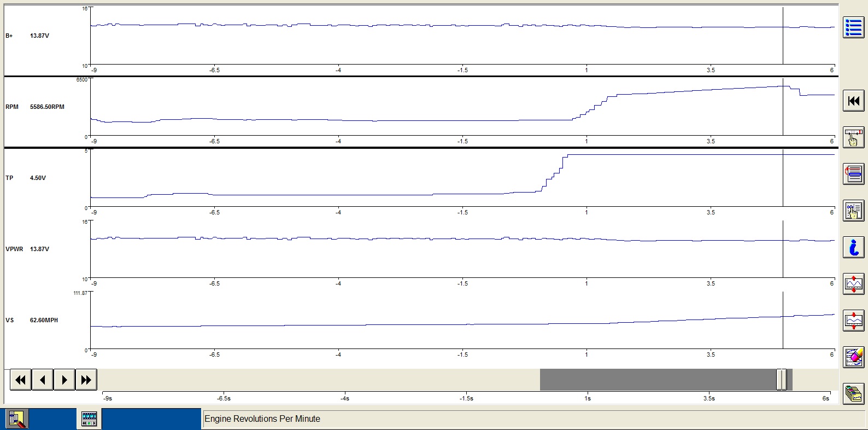Click the eraser clear-graph icon
Screen dimensions: 868x430
point(853,357)
